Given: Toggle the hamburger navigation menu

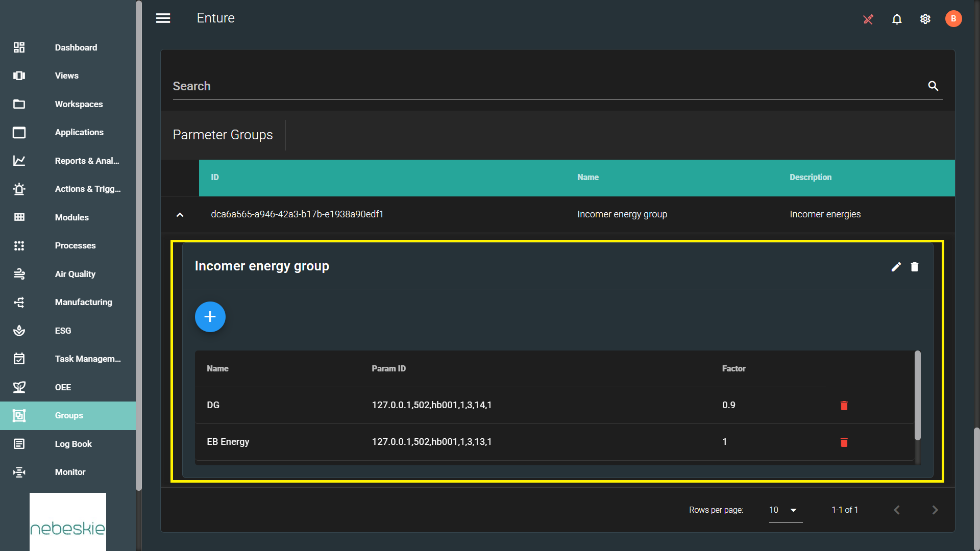Looking at the screenshot, I should point(163,18).
